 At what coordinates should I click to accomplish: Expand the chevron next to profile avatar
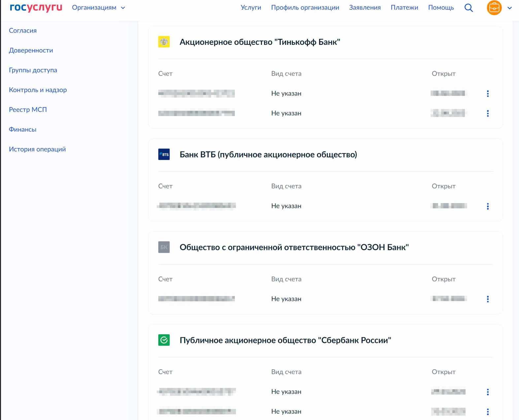(x=509, y=8)
